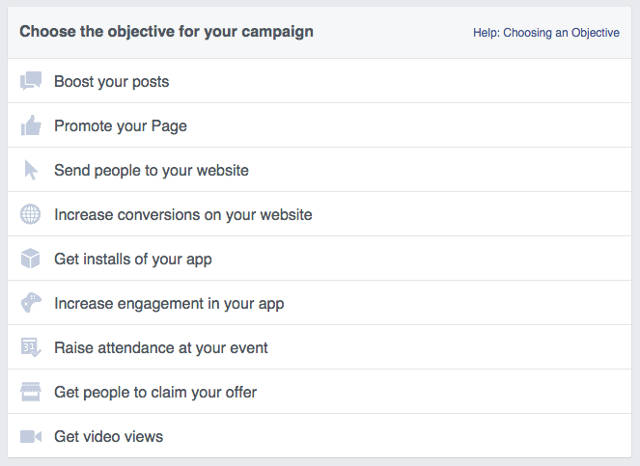Pick the Get video views objective
This screenshot has height=466, width=640.
(x=108, y=437)
